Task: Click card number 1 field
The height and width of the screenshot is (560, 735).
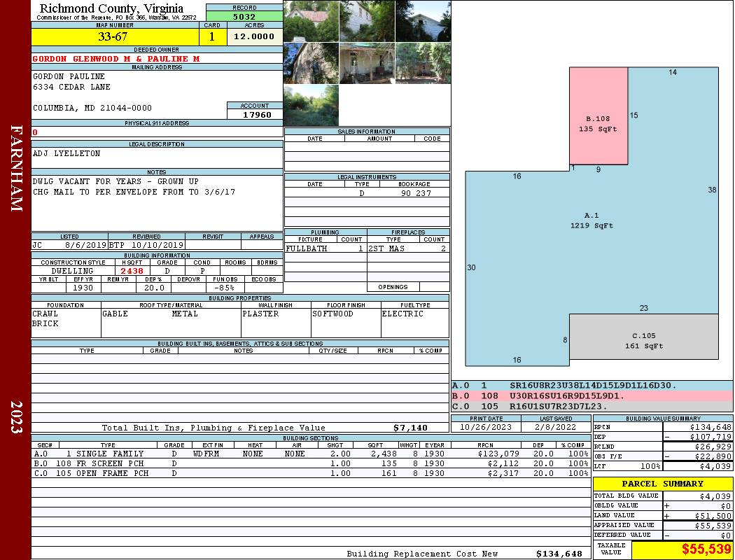Action: [212, 36]
